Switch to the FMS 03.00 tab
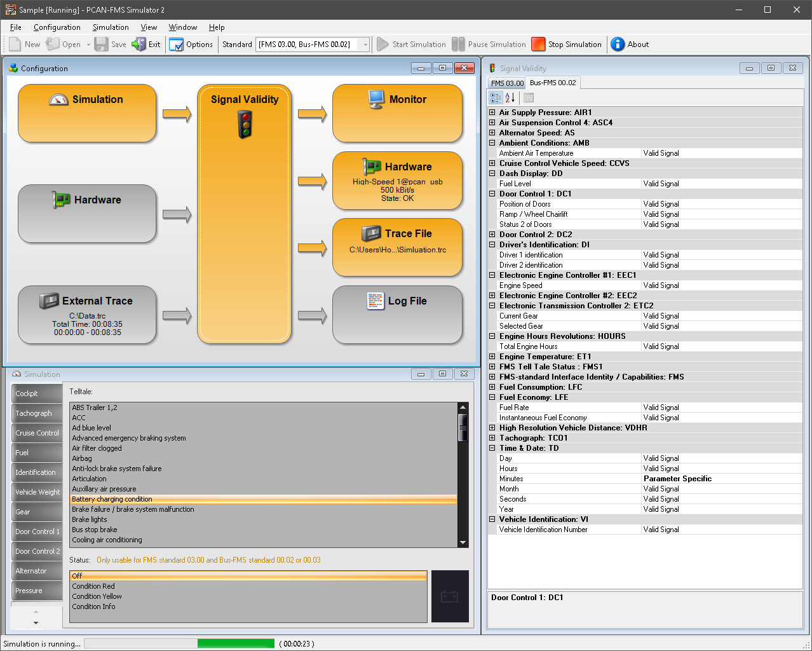The image size is (812, 651). 507,83
